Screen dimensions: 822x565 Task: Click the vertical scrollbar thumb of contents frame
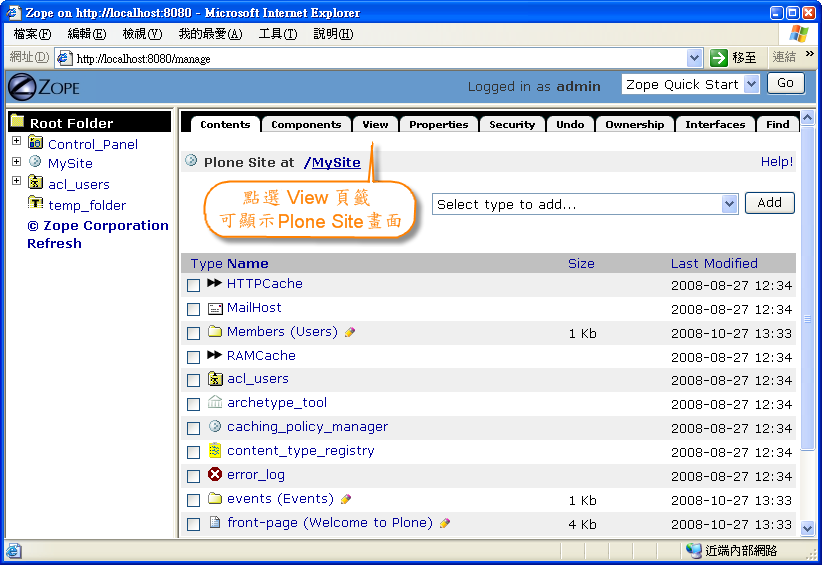point(808,289)
